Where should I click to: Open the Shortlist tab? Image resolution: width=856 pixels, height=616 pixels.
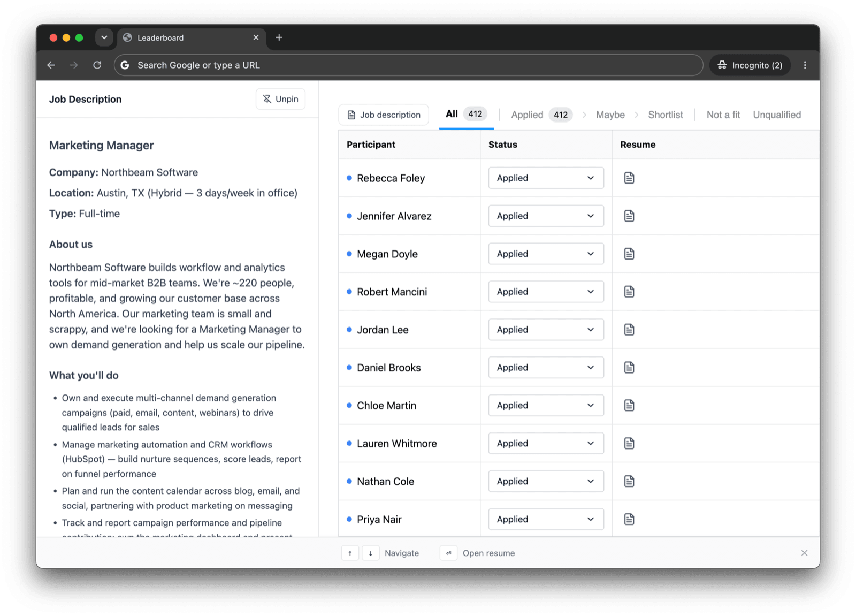pyautogui.click(x=666, y=115)
